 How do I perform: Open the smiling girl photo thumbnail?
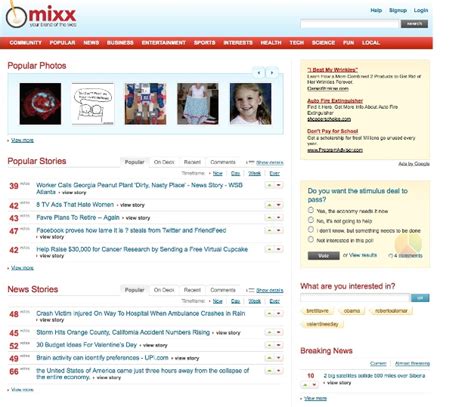tap(250, 104)
